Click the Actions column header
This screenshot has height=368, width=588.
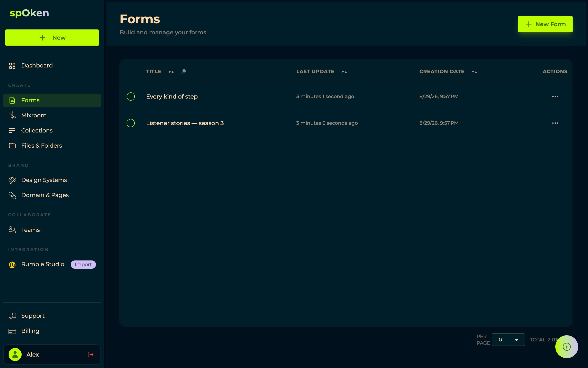[555, 71]
